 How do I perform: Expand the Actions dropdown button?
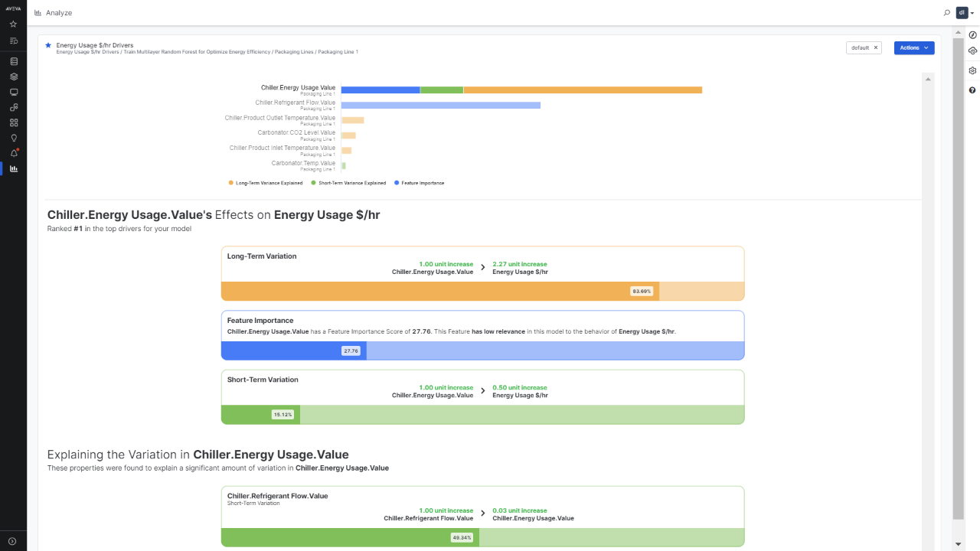tap(914, 47)
